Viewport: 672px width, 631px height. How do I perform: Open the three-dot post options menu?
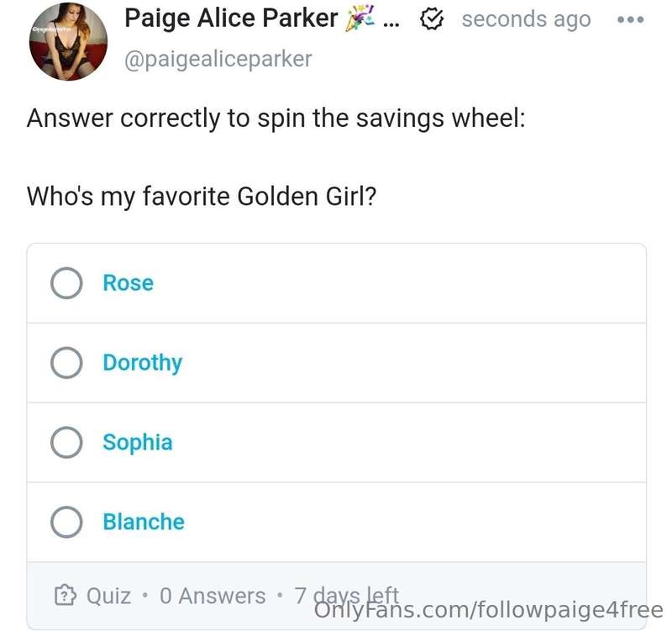pyautogui.click(x=631, y=19)
